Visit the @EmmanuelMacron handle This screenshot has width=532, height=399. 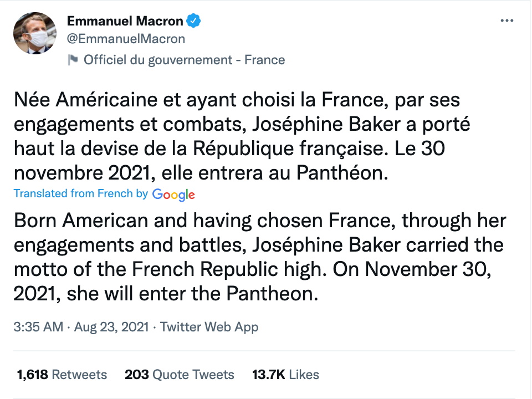(x=126, y=39)
